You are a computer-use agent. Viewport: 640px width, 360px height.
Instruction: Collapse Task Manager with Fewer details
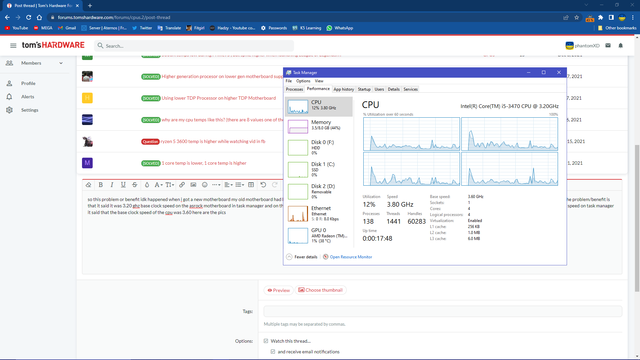[x=302, y=257]
